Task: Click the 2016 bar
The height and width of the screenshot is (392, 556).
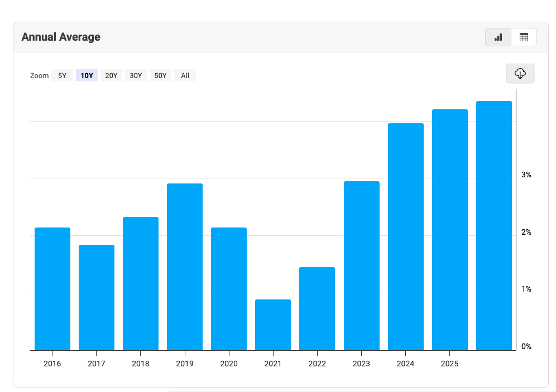Action: [x=52, y=289]
